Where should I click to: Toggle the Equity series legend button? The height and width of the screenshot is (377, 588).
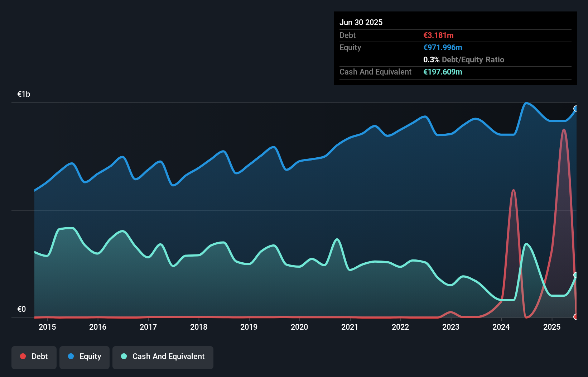(x=85, y=357)
